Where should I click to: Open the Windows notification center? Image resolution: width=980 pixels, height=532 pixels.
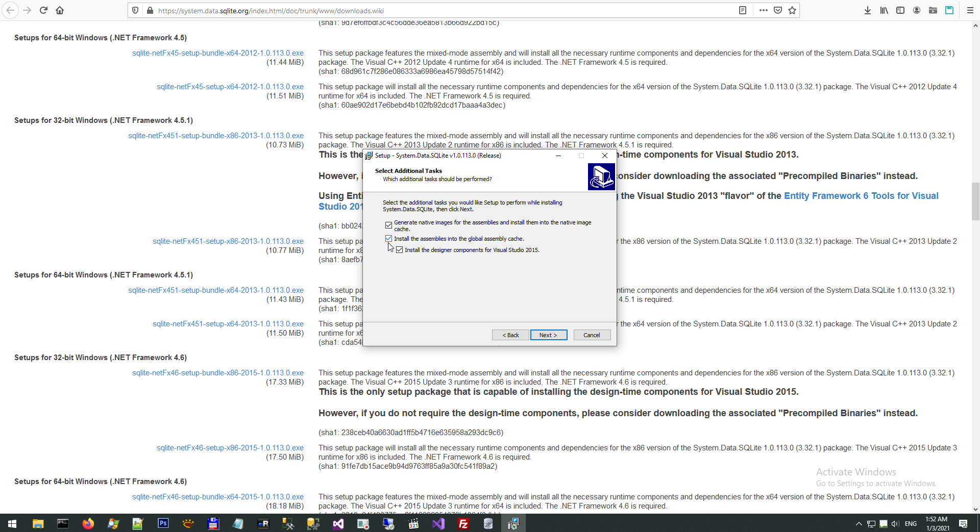coord(963,524)
